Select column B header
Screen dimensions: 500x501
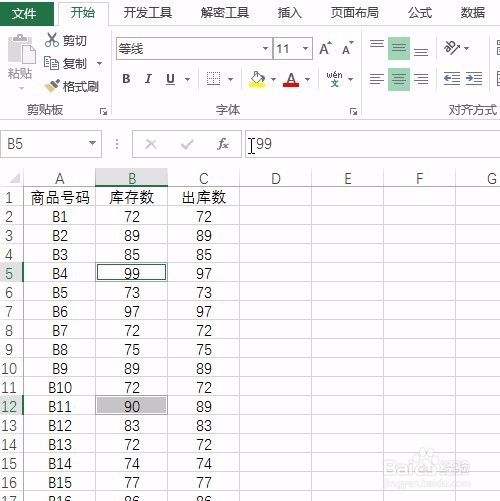pos(132,178)
